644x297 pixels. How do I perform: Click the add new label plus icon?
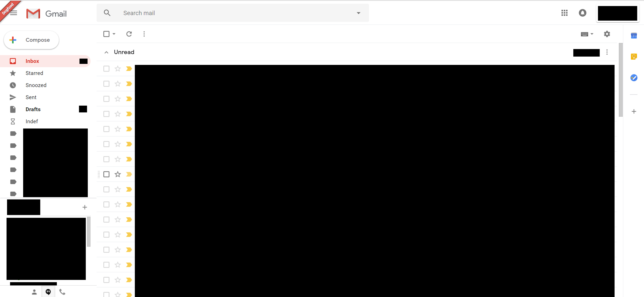click(x=85, y=207)
